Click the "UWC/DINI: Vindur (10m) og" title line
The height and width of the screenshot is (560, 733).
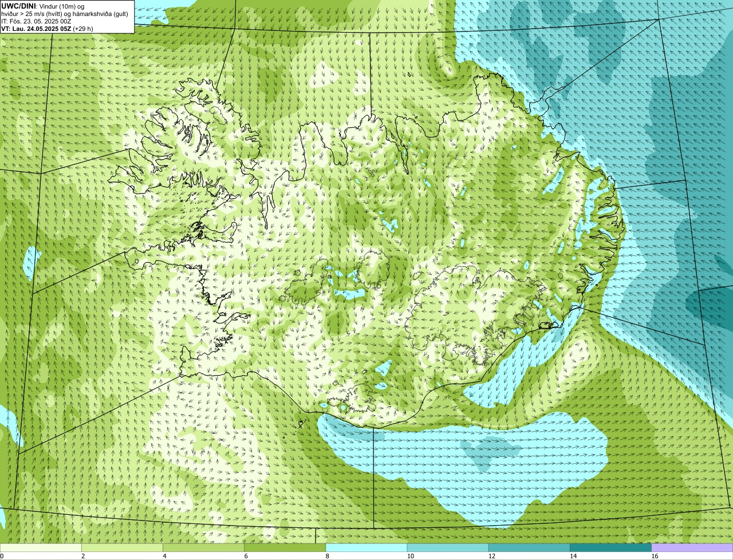[x=43, y=6]
